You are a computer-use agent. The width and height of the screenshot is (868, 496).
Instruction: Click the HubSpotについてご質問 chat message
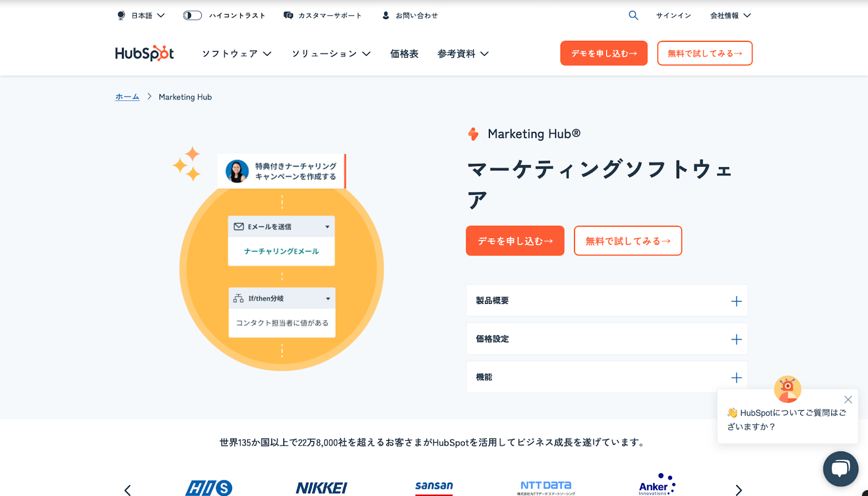coord(787,419)
